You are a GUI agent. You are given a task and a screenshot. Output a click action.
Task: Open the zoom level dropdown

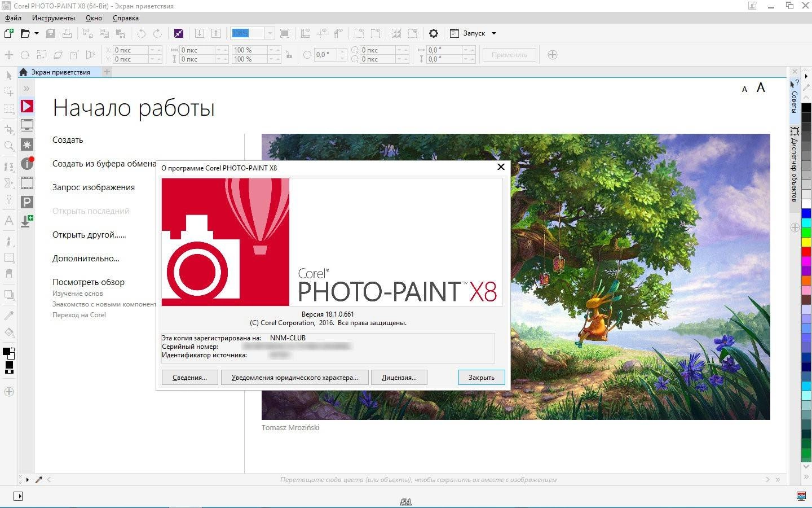pos(270,33)
